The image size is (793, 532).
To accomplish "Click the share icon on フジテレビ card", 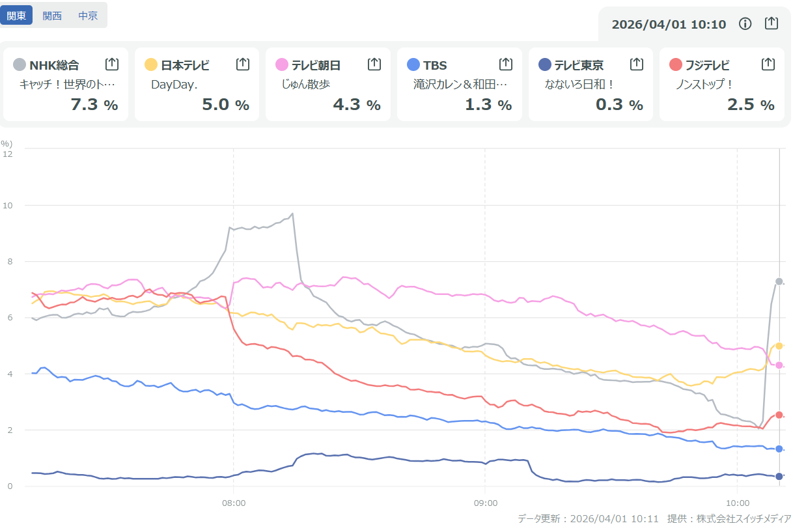I will (x=768, y=64).
